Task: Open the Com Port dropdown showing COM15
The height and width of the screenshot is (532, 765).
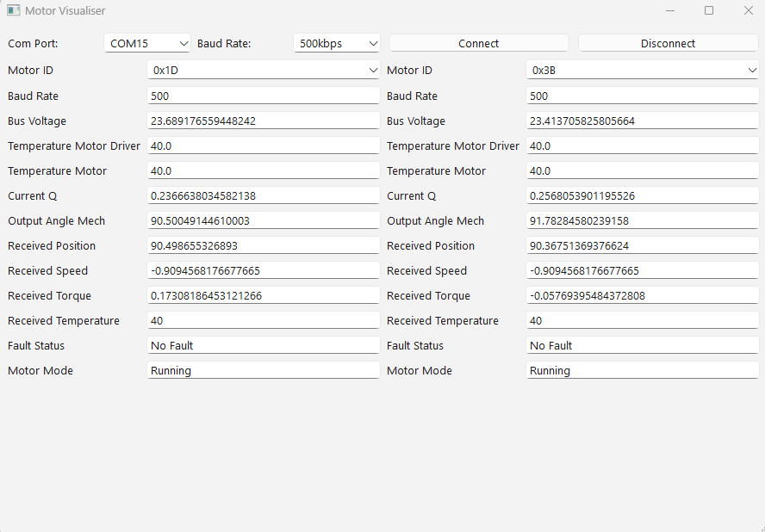Action: point(147,43)
